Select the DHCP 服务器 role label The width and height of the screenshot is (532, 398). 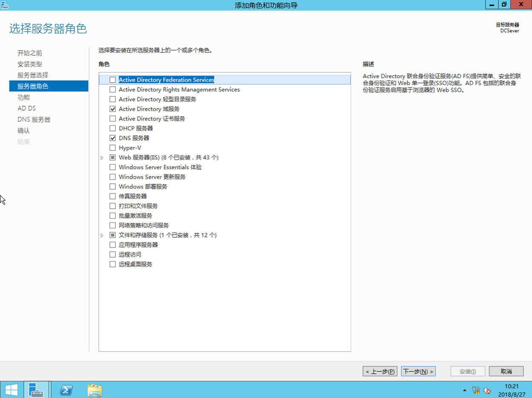pyautogui.click(x=136, y=128)
